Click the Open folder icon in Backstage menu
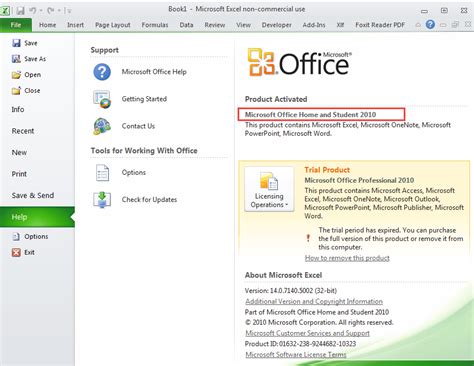Image resolution: width=474 pixels, height=366 pixels. (x=16, y=75)
